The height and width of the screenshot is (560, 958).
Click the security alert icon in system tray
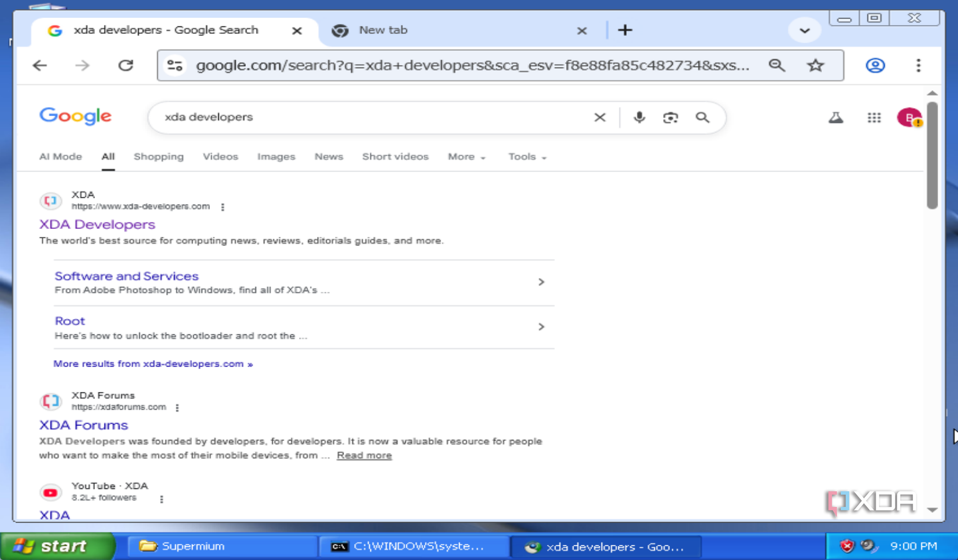pyautogui.click(x=846, y=546)
